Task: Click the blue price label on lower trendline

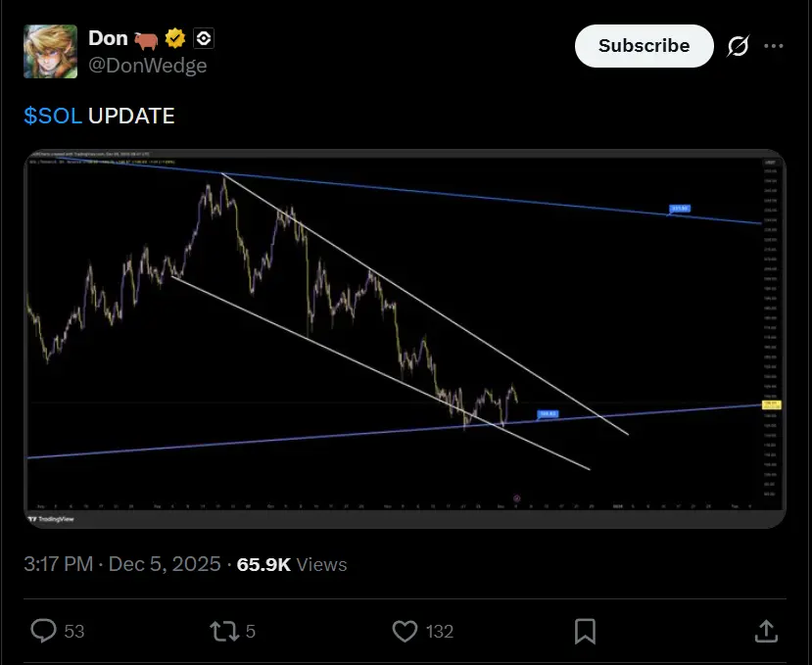Action: pyautogui.click(x=548, y=415)
